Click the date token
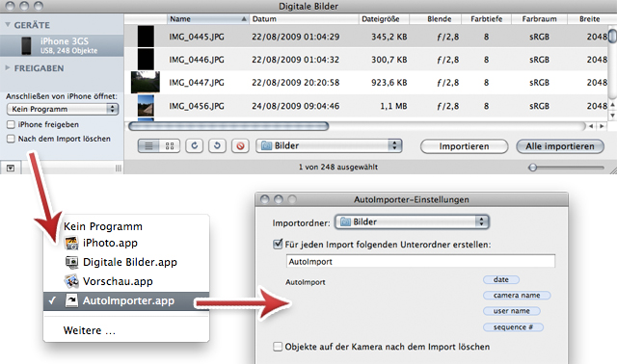This screenshot has height=364, width=617. tap(501, 279)
